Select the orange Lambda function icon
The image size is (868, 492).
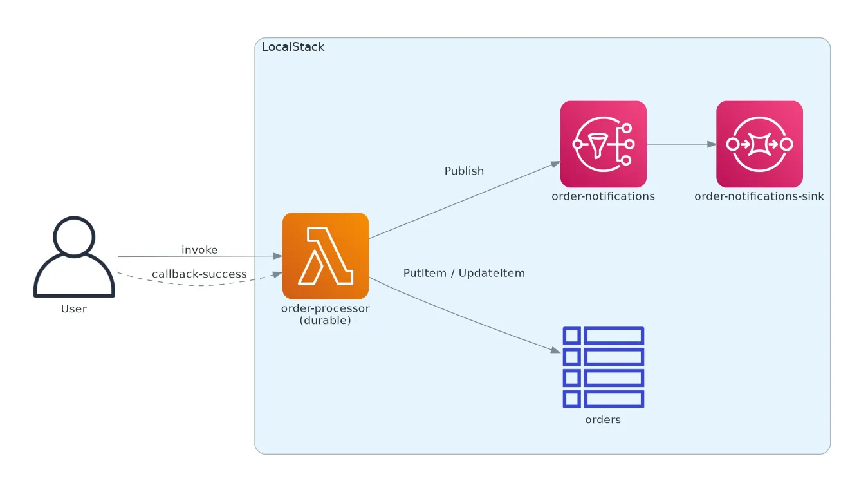pos(326,256)
